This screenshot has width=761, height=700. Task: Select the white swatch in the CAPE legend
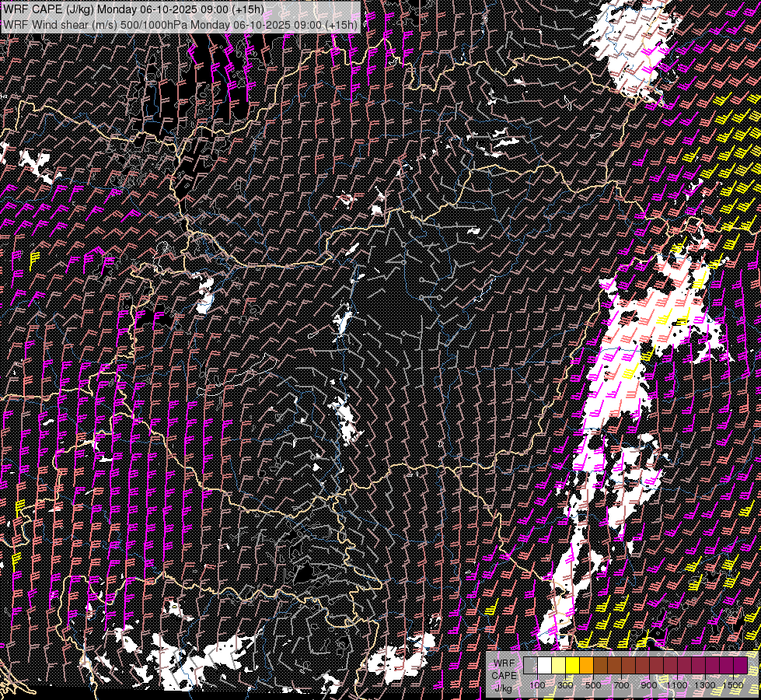click(x=544, y=665)
